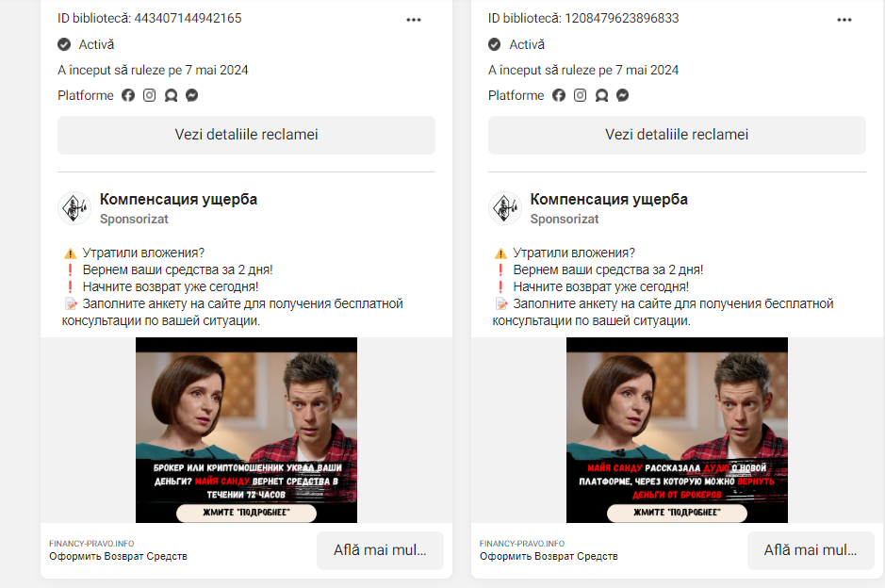
Task: Open three-dot options menu on right ad
Action: pyautogui.click(x=844, y=20)
